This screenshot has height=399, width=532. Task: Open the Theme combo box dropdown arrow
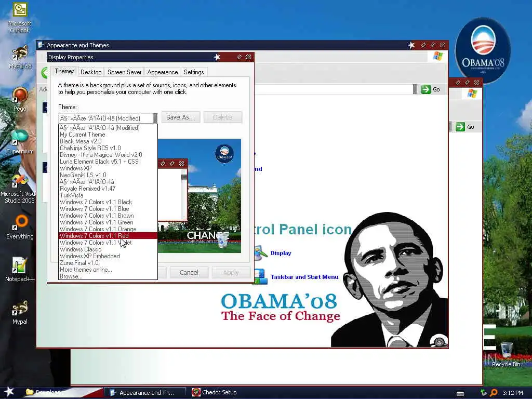pos(155,118)
